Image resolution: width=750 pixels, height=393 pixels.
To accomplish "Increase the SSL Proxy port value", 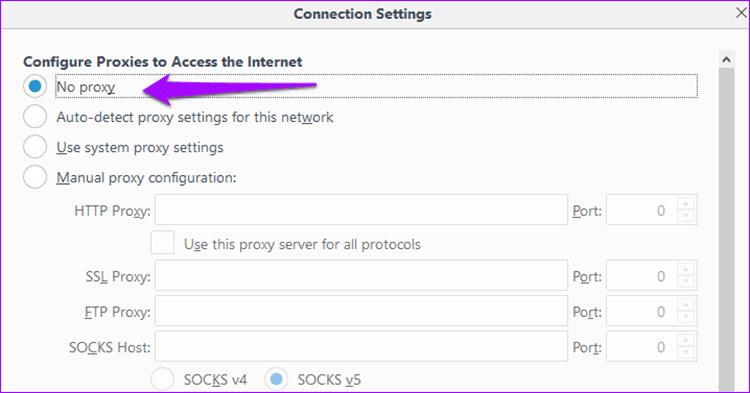I will [x=686, y=269].
